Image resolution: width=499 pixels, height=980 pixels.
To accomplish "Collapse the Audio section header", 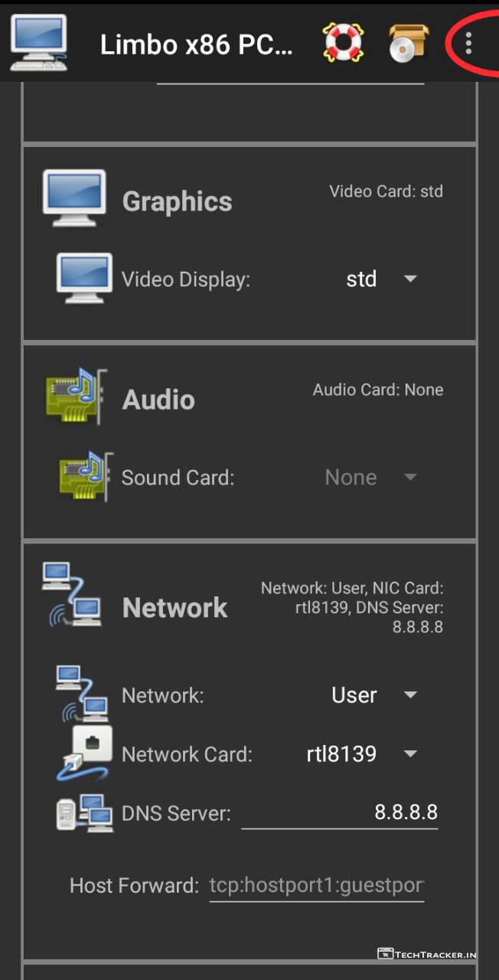I will (158, 400).
